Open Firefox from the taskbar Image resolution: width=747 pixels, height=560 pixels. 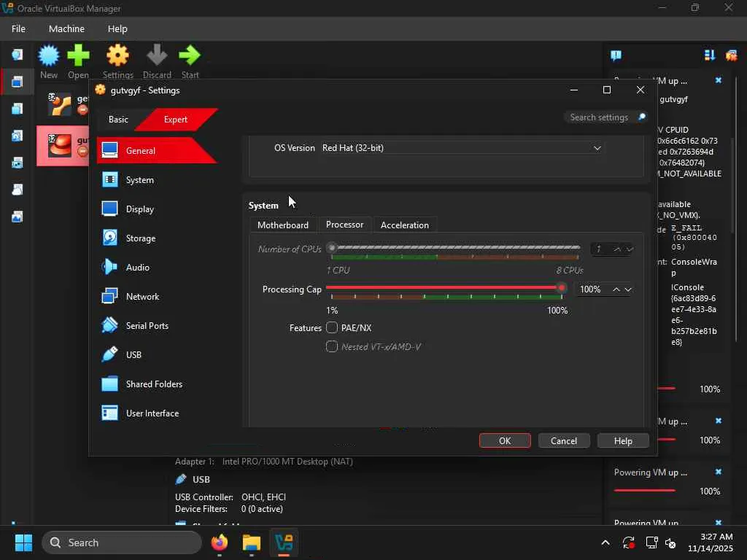pos(220,542)
